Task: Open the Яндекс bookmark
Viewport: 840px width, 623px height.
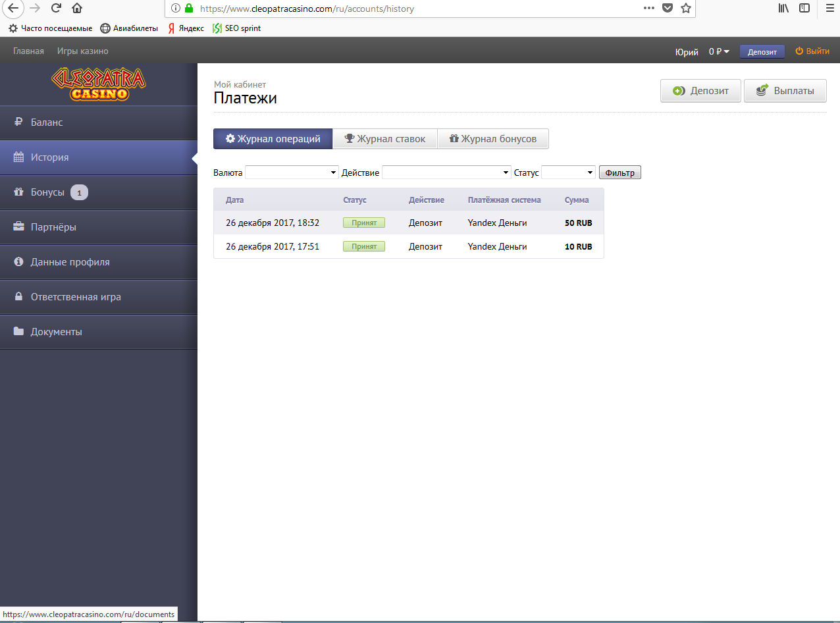Action: click(186, 28)
